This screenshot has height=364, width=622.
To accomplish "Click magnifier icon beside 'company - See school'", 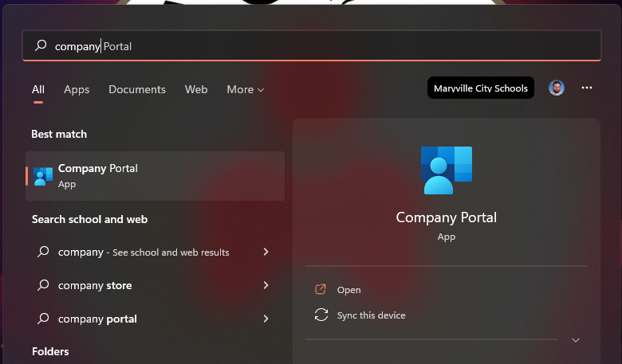I will point(43,252).
